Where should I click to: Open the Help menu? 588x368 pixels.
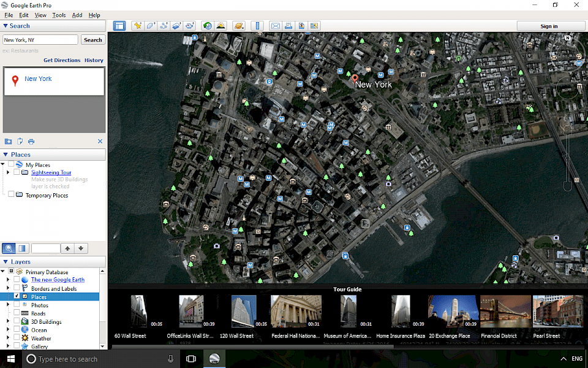94,15
